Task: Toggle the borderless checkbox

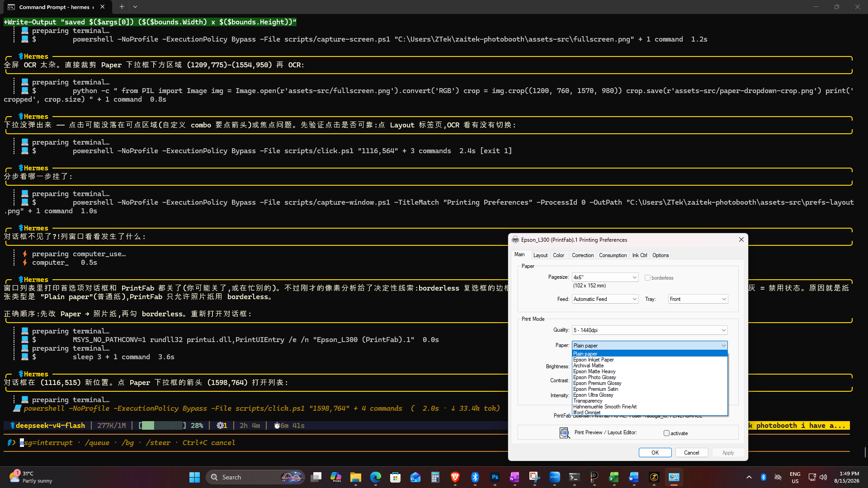Action: pos(647,278)
